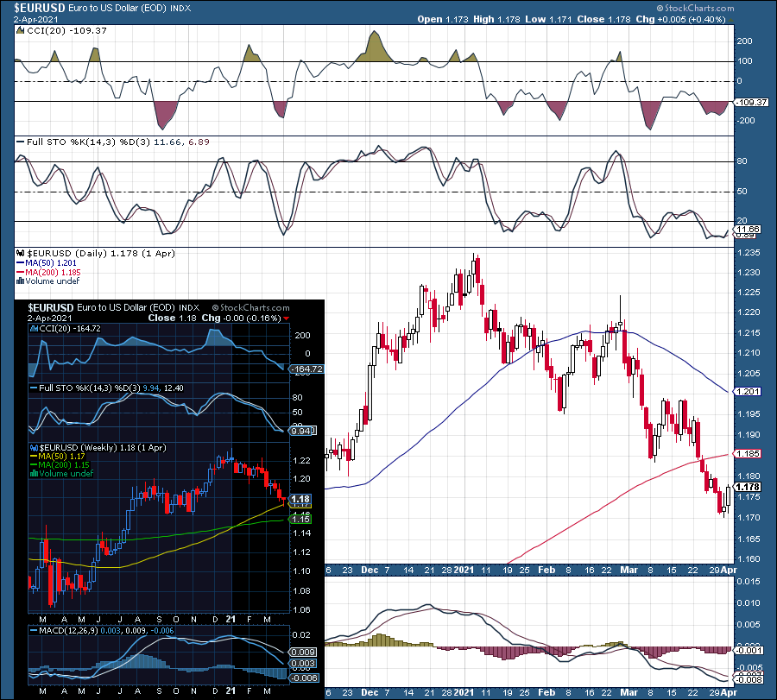The width and height of the screenshot is (777, 700).
Task: Click the 'Apr' label on the main price axis
Action: [x=729, y=570]
